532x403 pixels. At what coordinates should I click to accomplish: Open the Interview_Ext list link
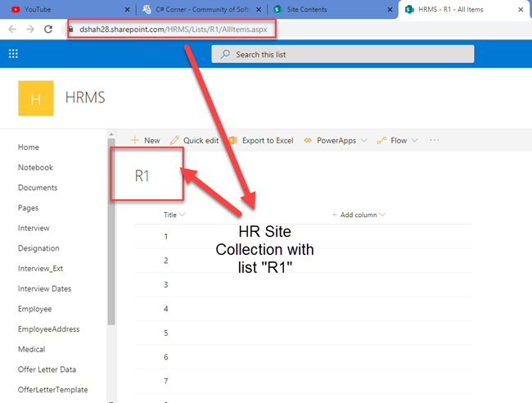[x=40, y=268]
